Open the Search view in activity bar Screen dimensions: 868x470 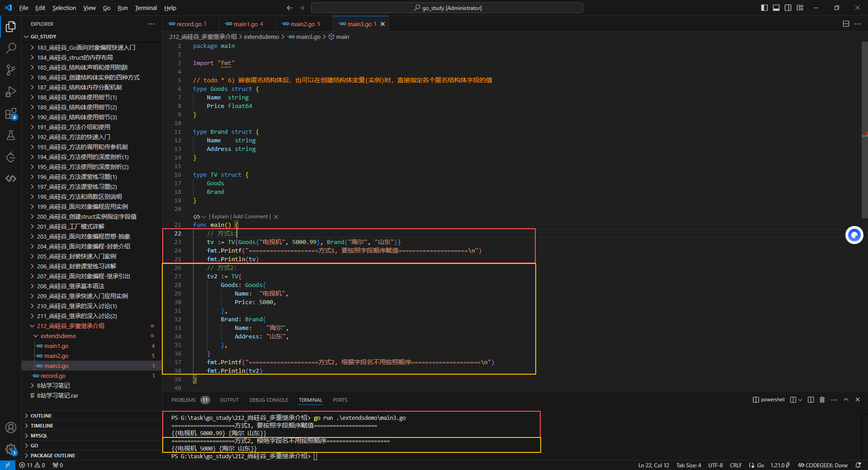click(x=11, y=48)
